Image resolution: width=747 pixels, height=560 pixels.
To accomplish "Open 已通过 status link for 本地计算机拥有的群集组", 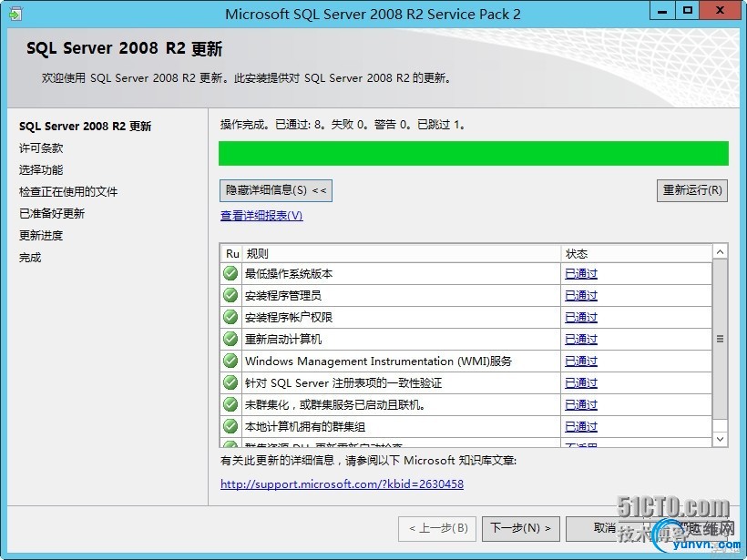I will [x=580, y=427].
